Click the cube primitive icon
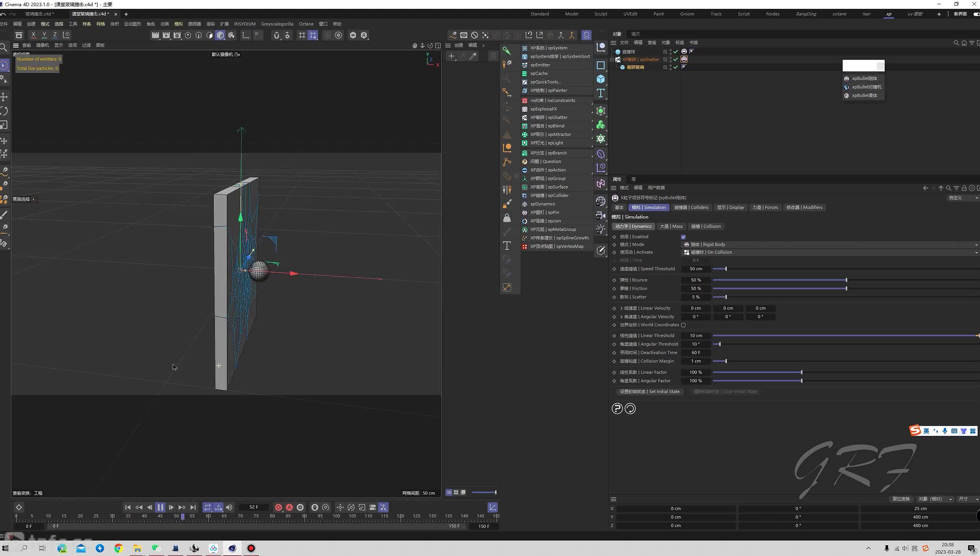980x556 pixels. 601,79
